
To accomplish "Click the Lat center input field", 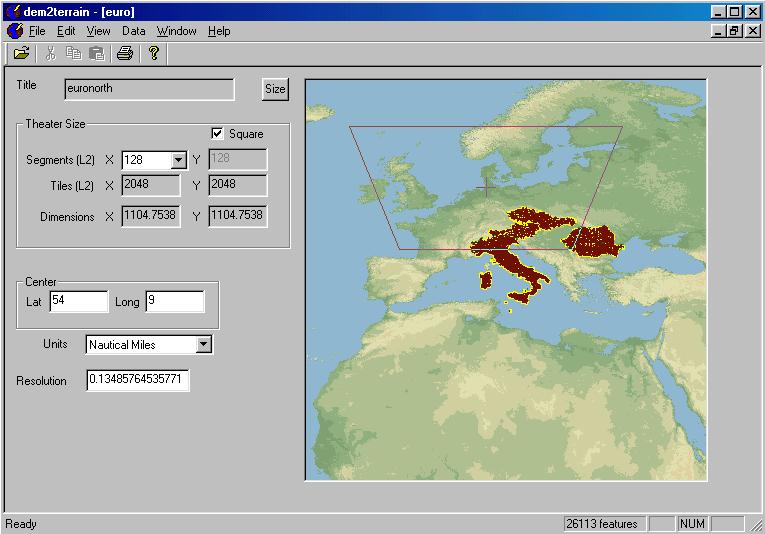I will click(x=78, y=302).
